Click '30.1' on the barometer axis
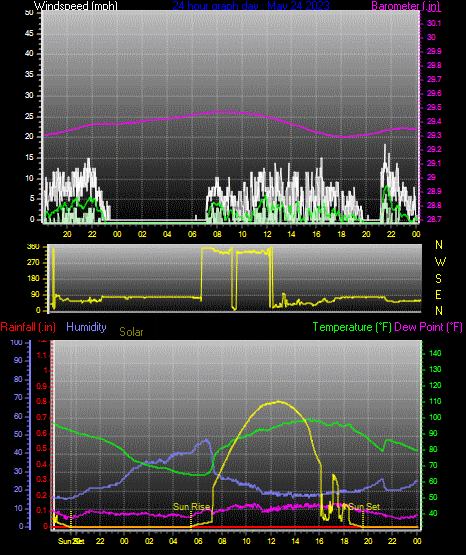Screen dimensions: 466x555 tap(434, 23)
